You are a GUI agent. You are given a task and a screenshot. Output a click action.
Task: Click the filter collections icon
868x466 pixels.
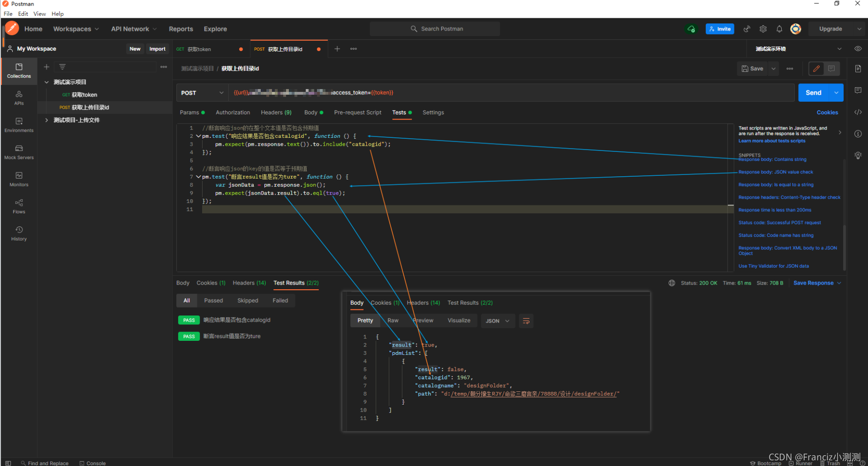[x=62, y=67]
